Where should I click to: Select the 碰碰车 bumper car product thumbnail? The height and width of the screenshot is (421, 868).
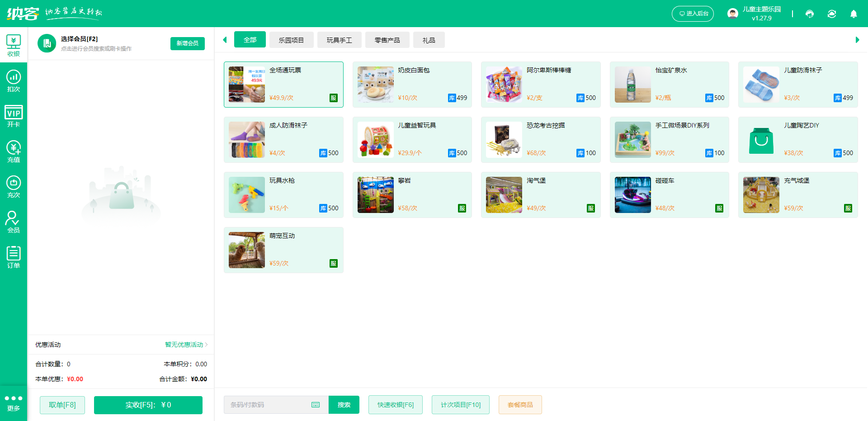pyautogui.click(x=632, y=194)
